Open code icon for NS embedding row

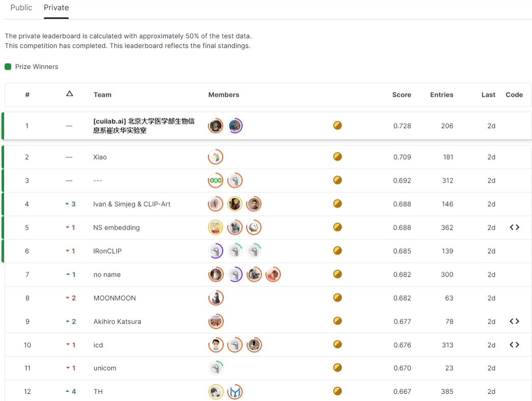[x=514, y=228]
